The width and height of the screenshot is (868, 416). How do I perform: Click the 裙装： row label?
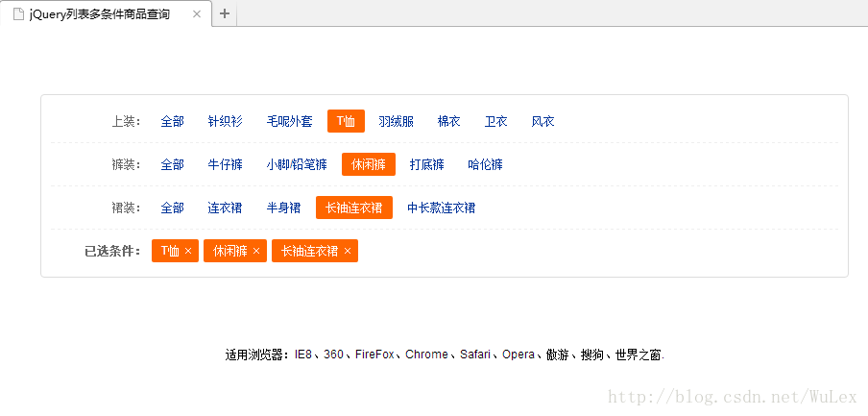click(127, 208)
